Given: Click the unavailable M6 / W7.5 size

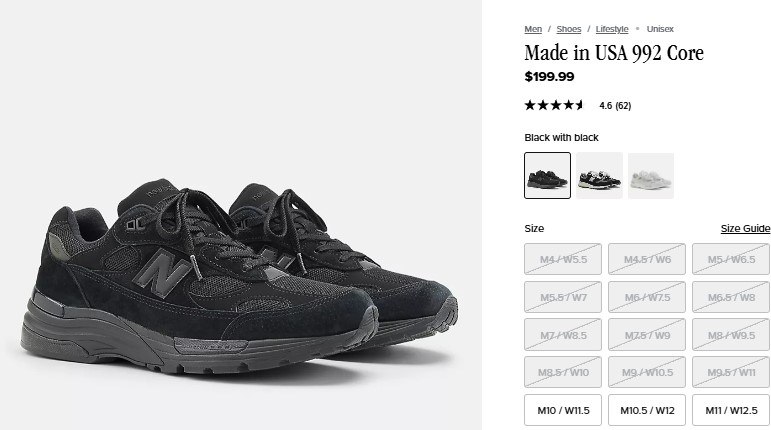Looking at the screenshot, I should tap(647, 297).
